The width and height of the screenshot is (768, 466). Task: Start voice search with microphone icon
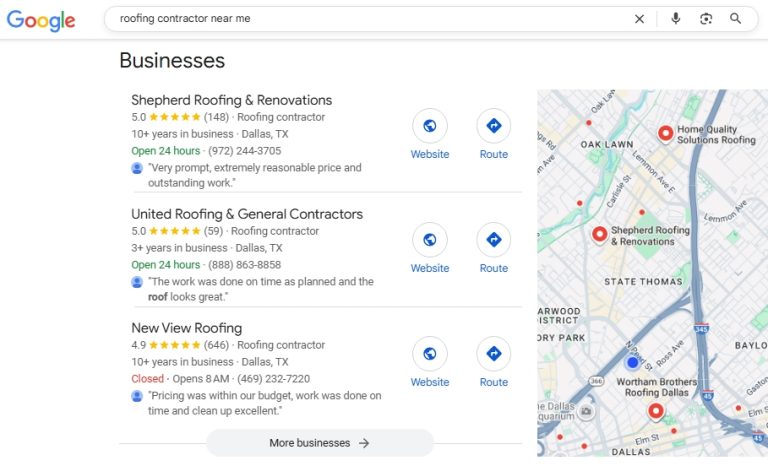click(x=675, y=19)
